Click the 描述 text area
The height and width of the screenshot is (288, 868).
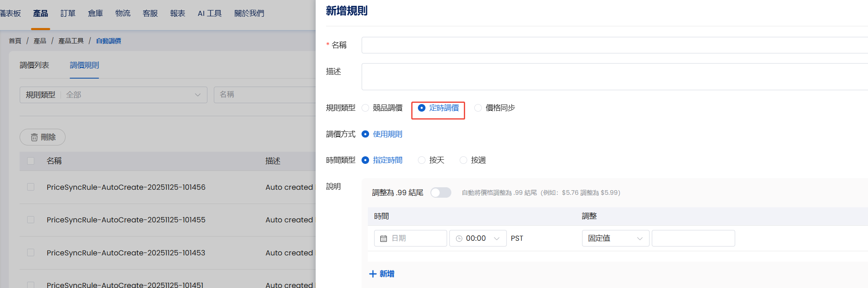tap(614, 76)
